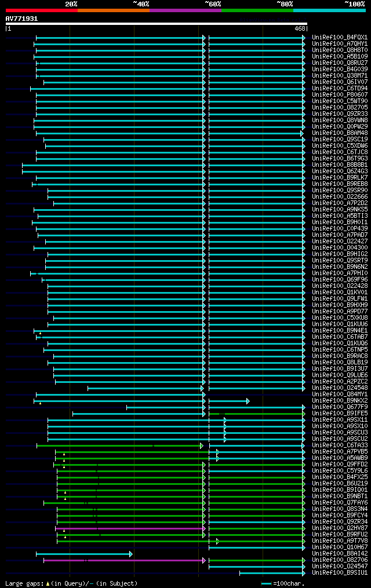Select the UniRef100_B9NBT1 label

pos(340,496)
